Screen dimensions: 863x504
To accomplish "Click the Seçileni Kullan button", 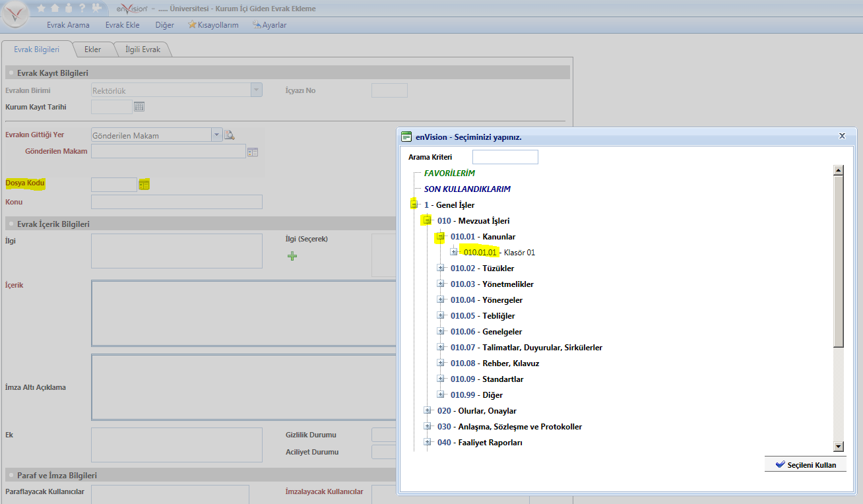I will tap(806, 464).
